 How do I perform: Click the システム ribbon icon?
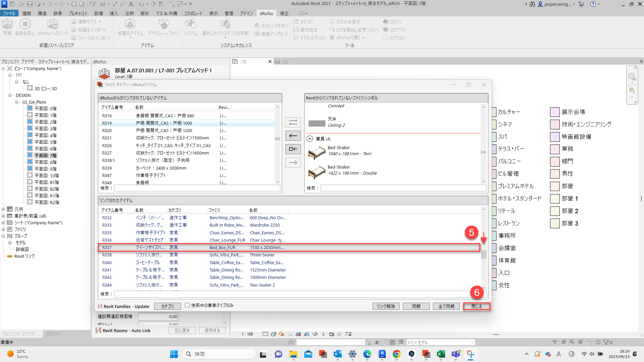190,24
